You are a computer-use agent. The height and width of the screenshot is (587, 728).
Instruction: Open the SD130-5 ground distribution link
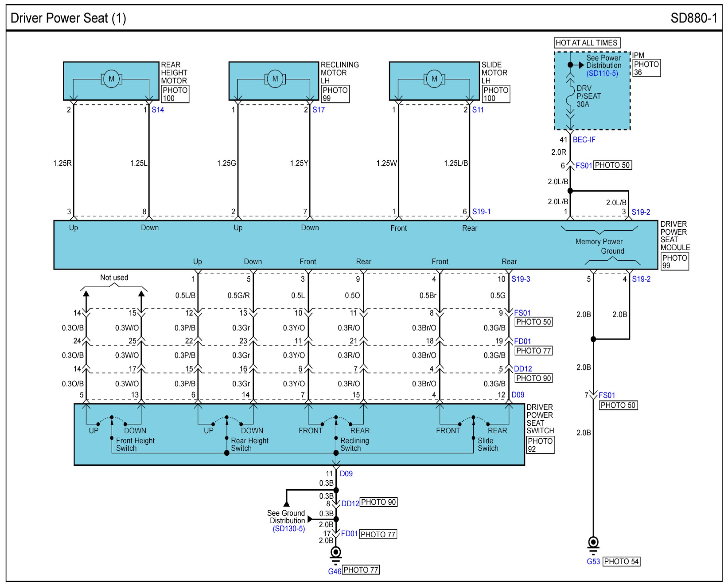(x=289, y=529)
